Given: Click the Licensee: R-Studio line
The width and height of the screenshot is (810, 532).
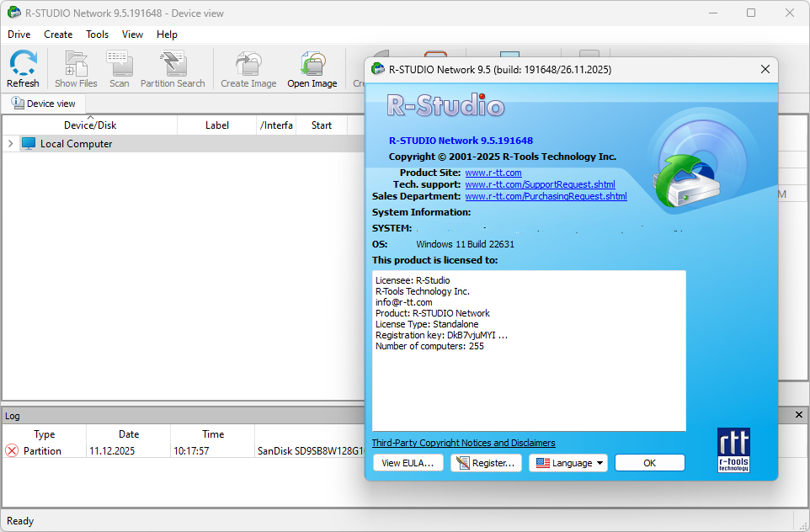Looking at the screenshot, I should tap(413, 280).
